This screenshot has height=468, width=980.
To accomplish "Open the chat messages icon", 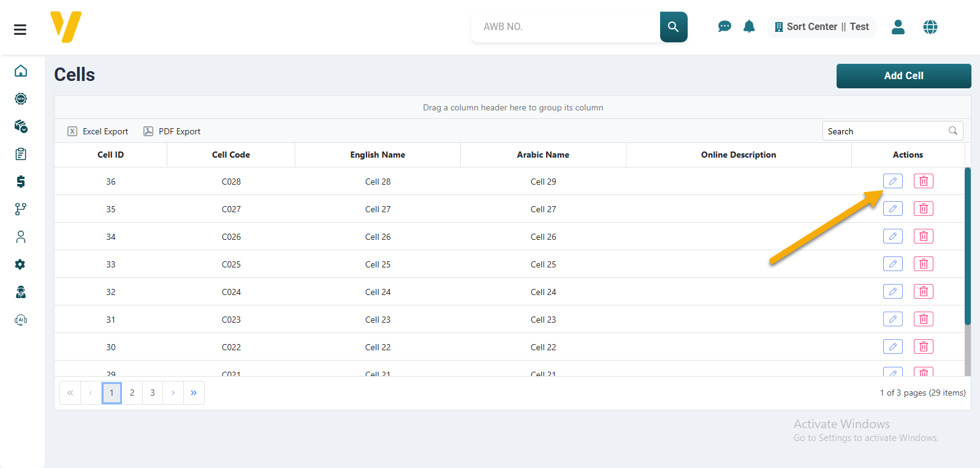I will 724,26.
